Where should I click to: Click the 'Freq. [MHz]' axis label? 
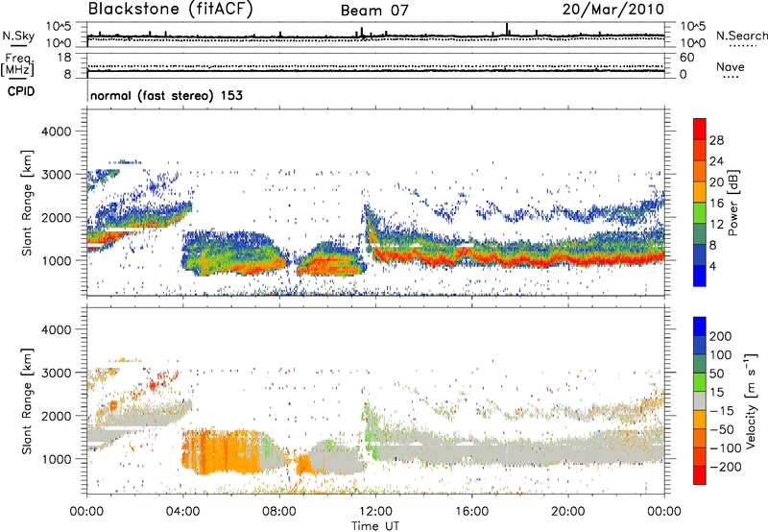pos(17,65)
